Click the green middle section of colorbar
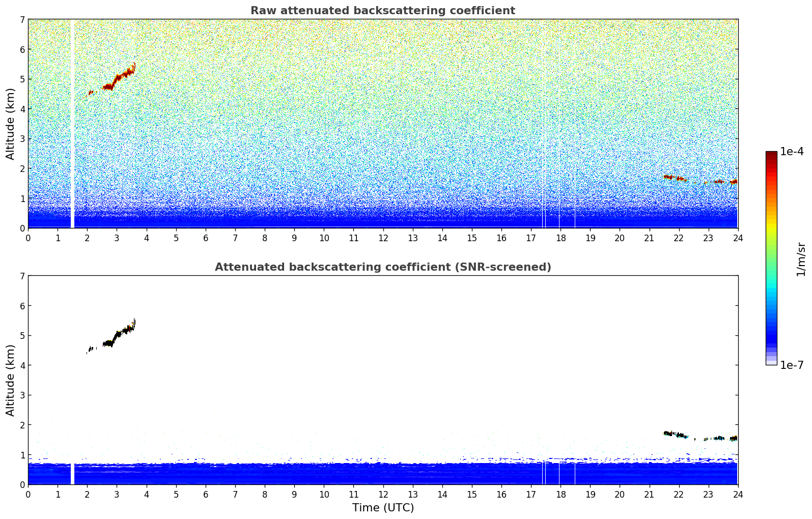Image resolution: width=812 pixels, height=519 pixels. (771, 249)
